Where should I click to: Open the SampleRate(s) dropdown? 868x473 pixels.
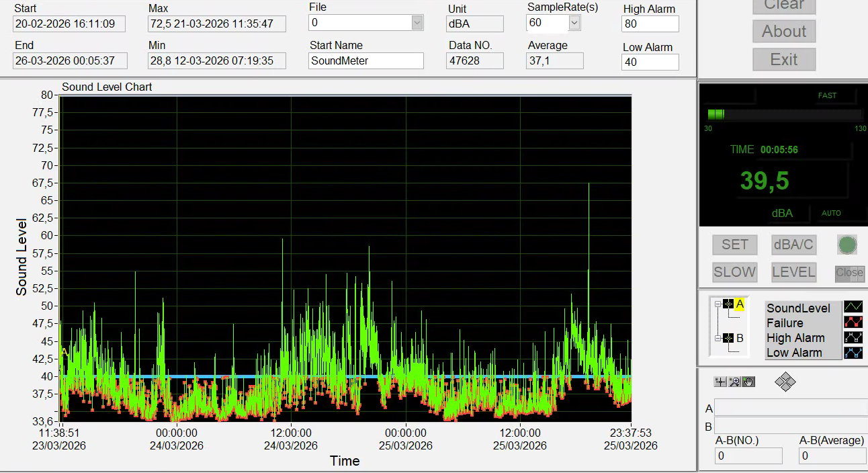[x=574, y=23]
